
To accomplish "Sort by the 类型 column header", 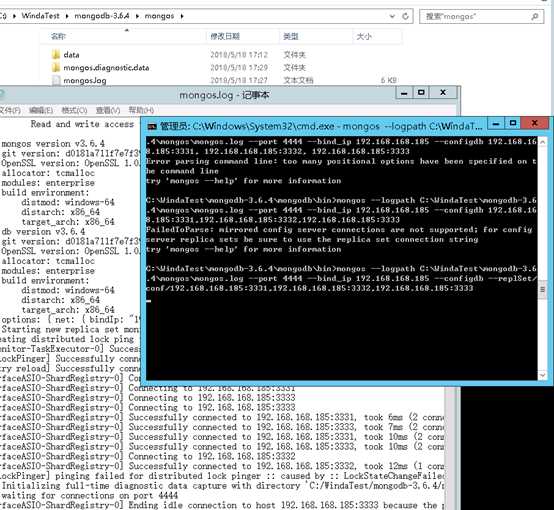I will [x=316, y=36].
